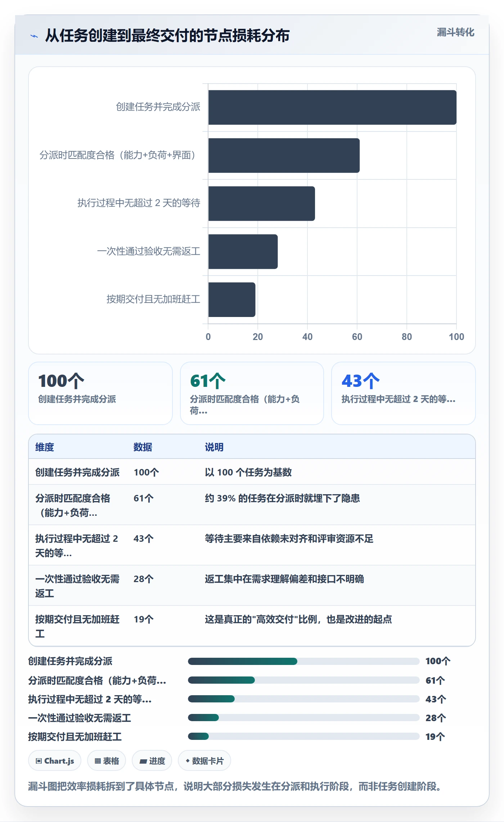Click the 分派时匹配度合格 progress bar

(303, 680)
